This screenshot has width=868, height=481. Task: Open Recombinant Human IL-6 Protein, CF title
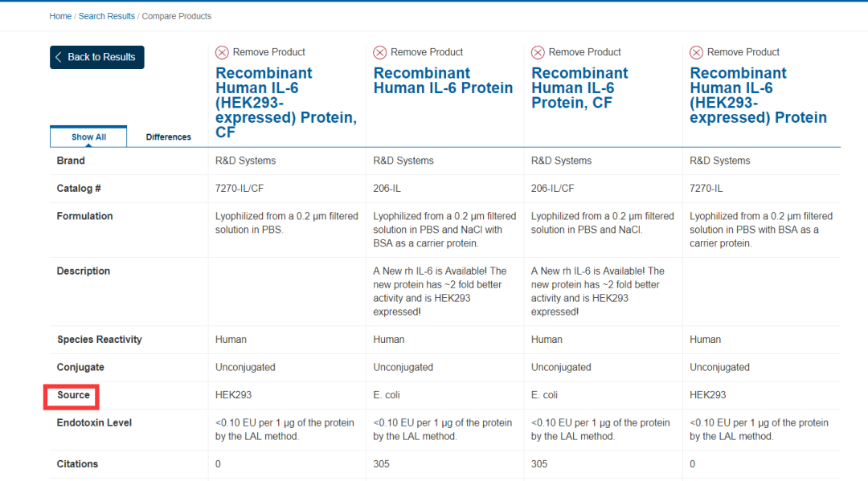tap(579, 88)
